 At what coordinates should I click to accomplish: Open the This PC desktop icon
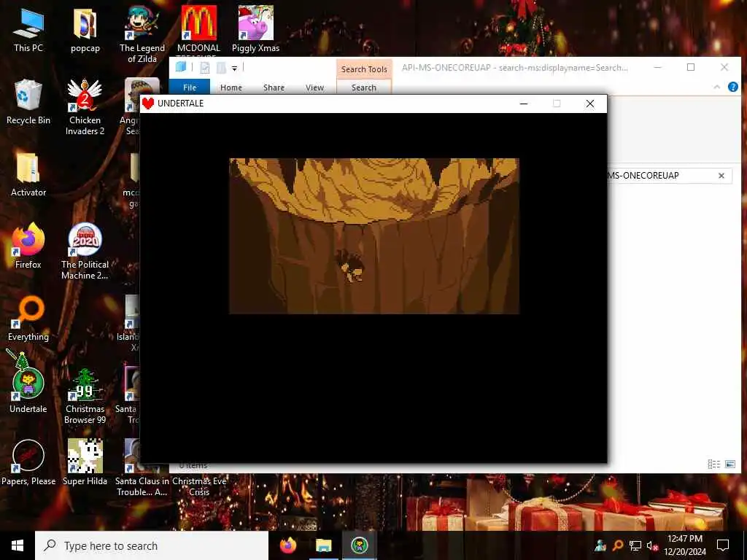click(28, 30)
